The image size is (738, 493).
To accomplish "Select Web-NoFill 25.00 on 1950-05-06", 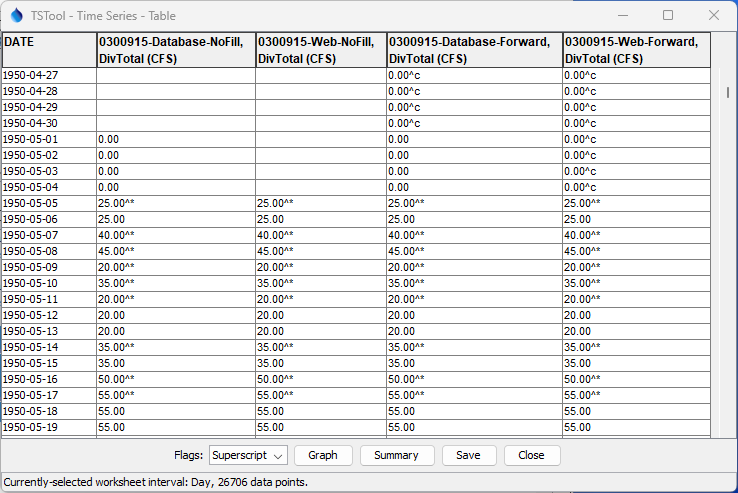I will coord(321,219).
